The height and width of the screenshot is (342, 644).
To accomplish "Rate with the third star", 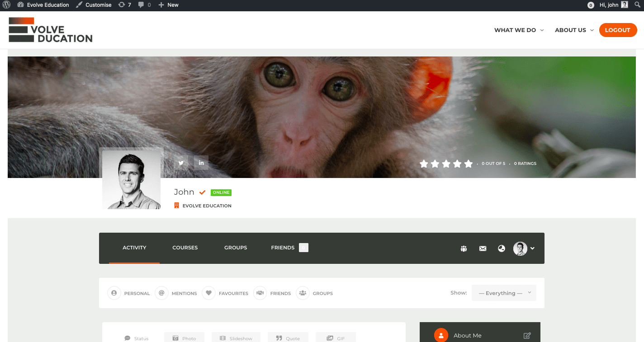I will tap(446, 164).
